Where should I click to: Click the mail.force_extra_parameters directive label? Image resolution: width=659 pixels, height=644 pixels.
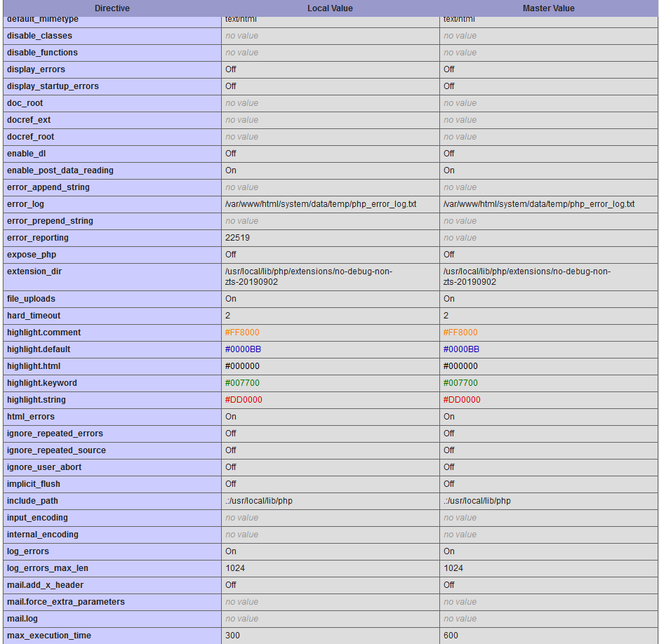65,602
